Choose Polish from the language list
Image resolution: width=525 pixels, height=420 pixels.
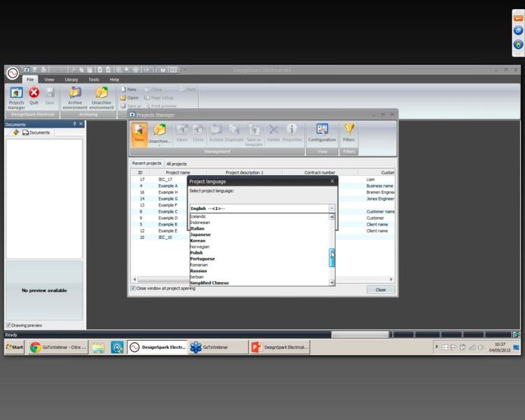click(x=196, y=253)
